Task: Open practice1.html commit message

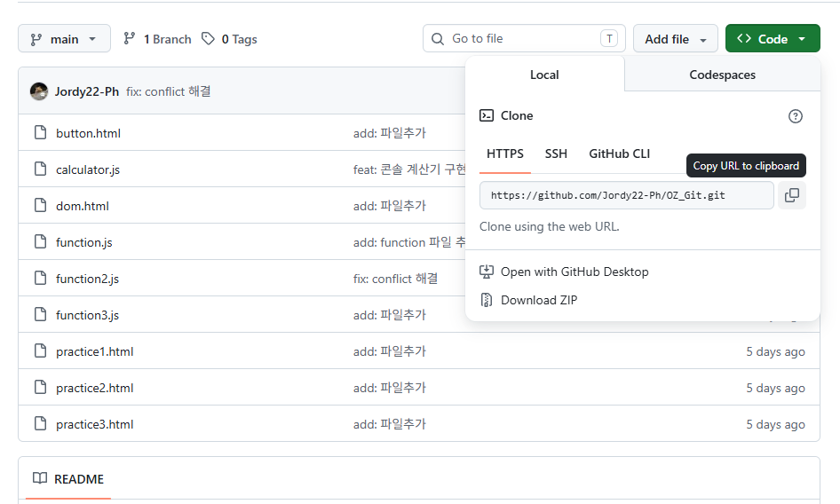Action: (390, 351)
